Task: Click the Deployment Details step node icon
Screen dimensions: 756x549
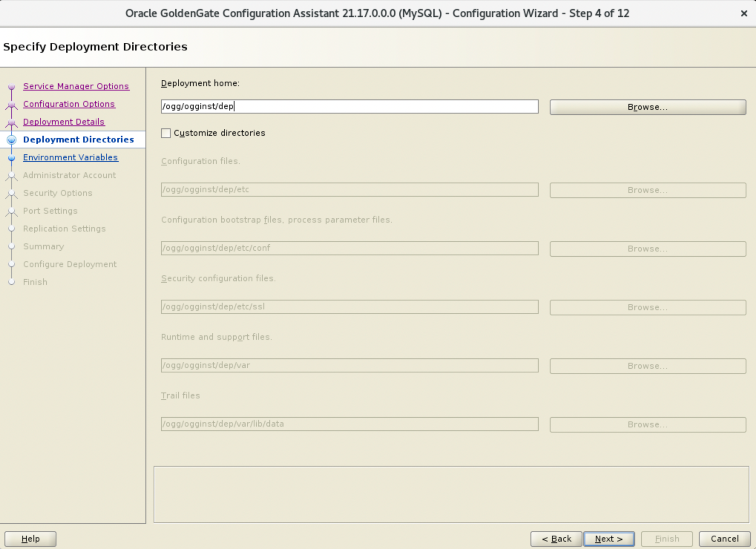Action: pyautogui.click(x=11, y=122)
